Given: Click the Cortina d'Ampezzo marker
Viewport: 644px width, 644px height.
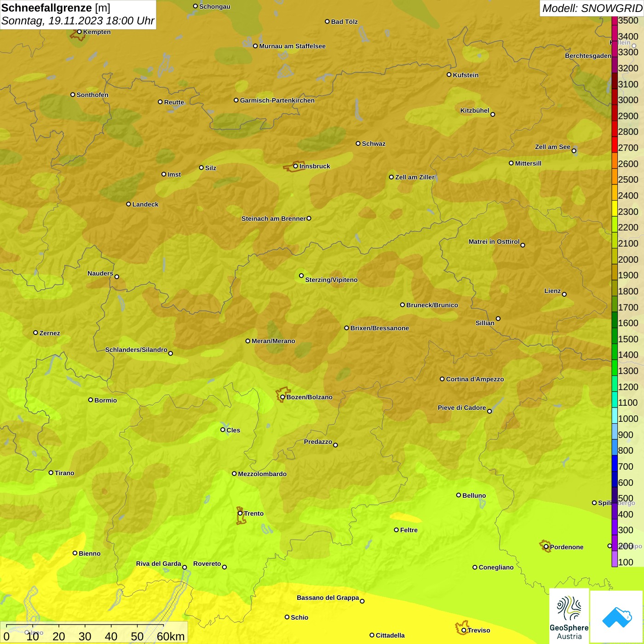Looking at the screenshot, I should coord(442,379).
